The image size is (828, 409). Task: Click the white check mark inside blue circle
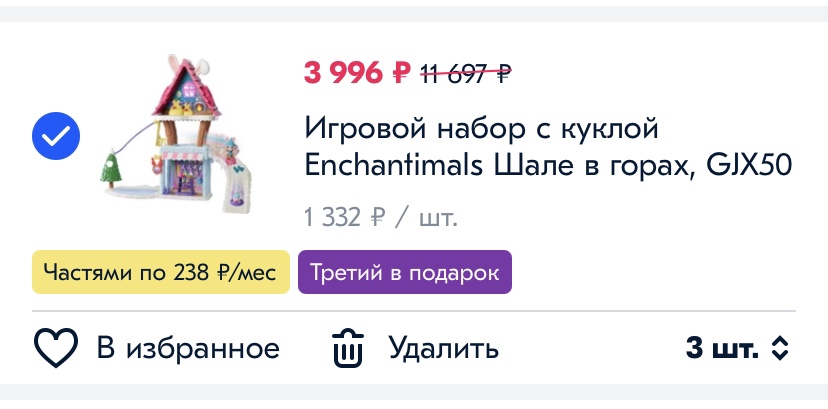click(x=56, y=137)
